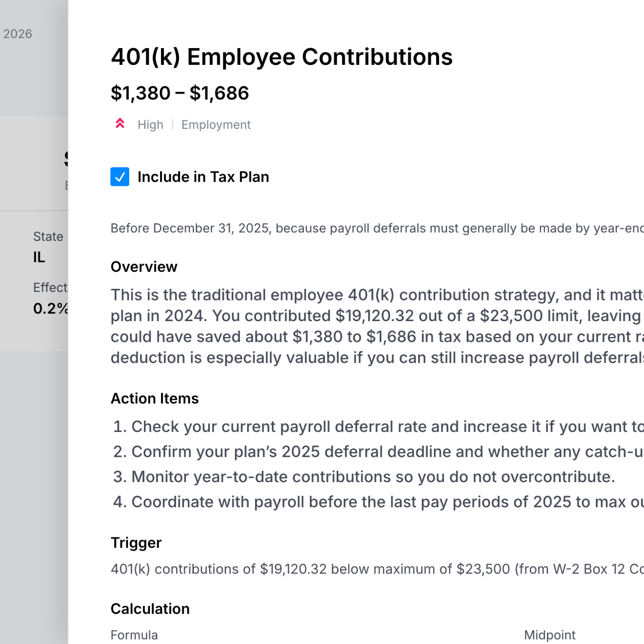Click the High priority label
Viewport: 644px width, 644px height.
[x=150, y=125]
